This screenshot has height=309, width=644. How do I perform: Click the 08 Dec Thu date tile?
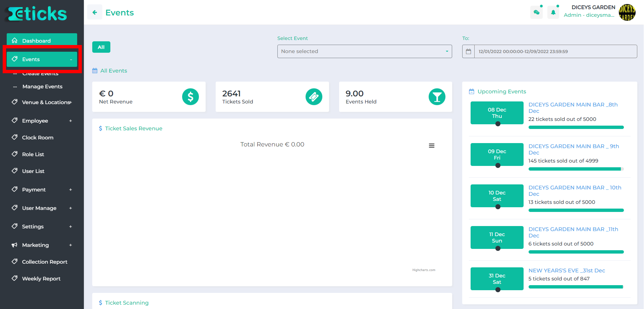tap(497, 113)
